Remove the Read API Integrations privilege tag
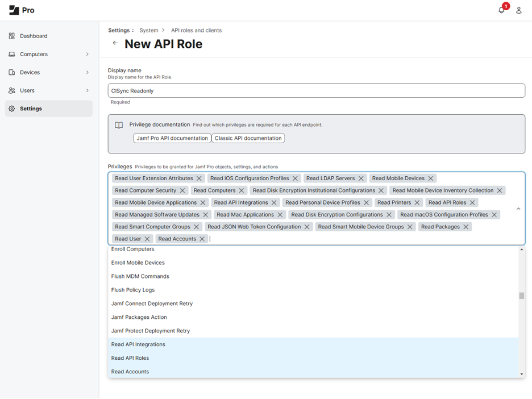 coord(274,202)
